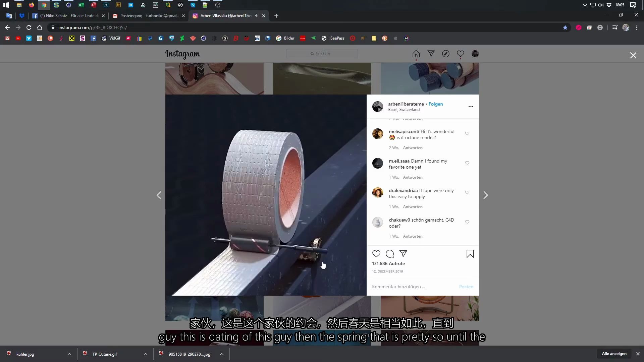Open the Activity heart icon in navbar

click(460, 54)
